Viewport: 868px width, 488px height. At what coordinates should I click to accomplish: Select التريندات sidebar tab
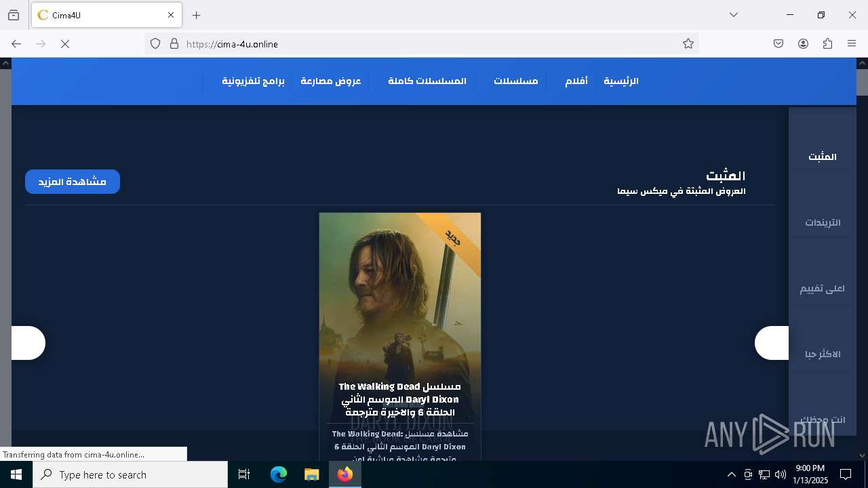tap(823, 222)
